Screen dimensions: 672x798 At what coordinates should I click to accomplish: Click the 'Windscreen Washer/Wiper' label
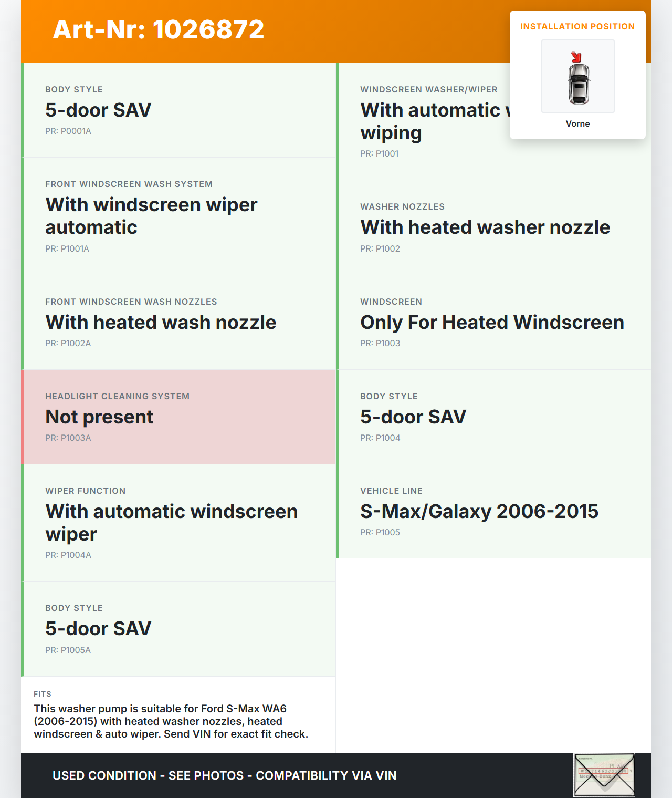click(x=428, y=89)
